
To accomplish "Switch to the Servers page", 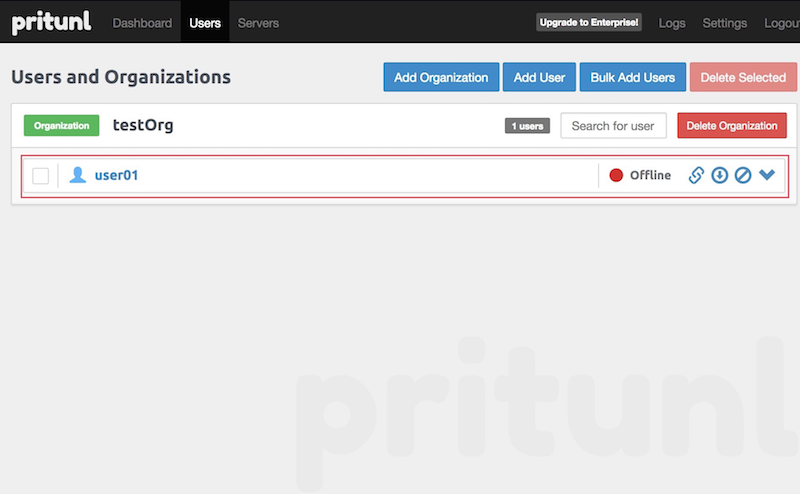I will [x=258, y=22].
